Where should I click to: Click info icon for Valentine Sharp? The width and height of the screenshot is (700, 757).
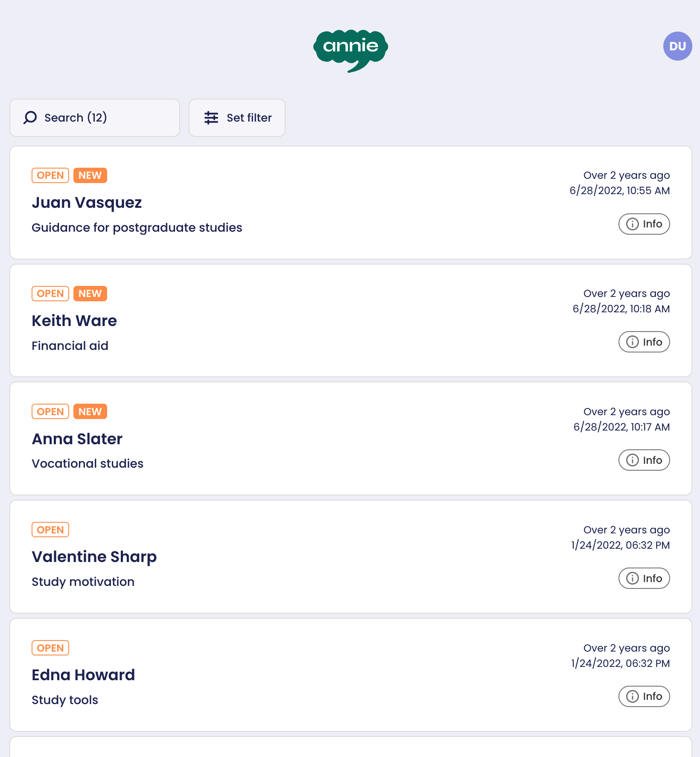[632, 578]
